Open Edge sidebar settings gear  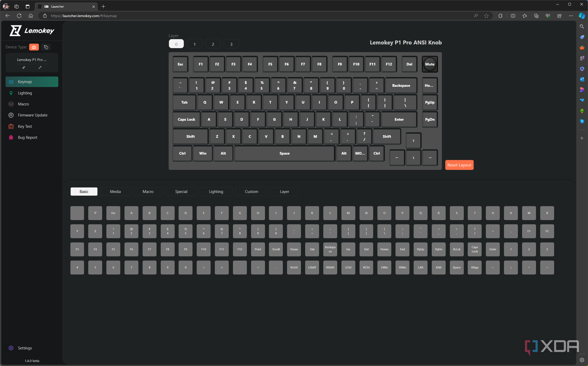(x=582, y=360)
